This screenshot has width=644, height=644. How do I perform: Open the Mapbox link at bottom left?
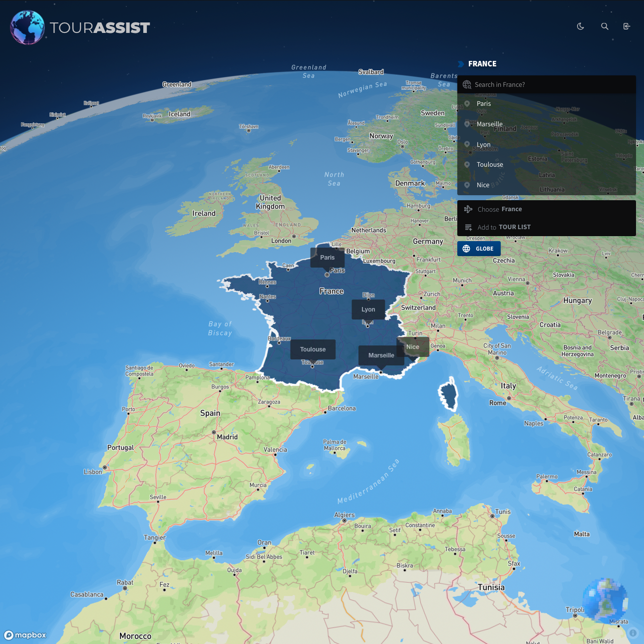[25, 635]
